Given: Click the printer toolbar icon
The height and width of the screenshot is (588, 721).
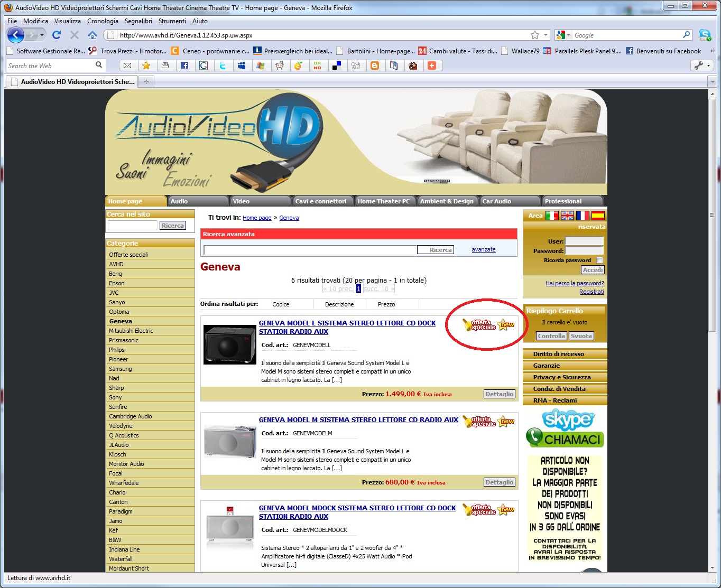Looking at the screenshot, I should pyautogui.click(x=165, y=66).
